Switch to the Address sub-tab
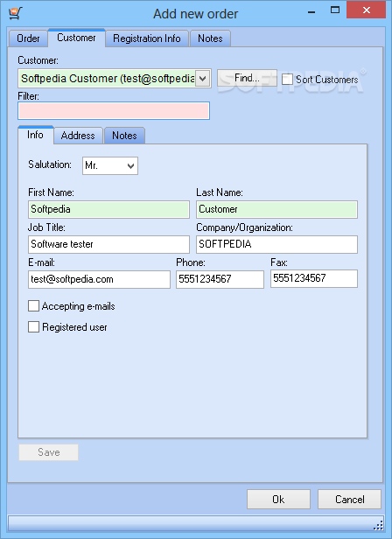This screenshot has height=539, width=392. [x=78, y=136]
